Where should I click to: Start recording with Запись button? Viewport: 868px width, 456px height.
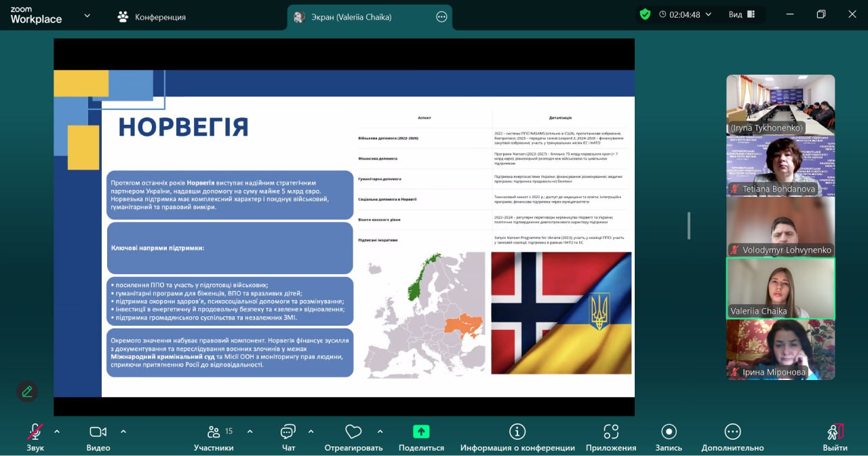(x=669, y=432)
